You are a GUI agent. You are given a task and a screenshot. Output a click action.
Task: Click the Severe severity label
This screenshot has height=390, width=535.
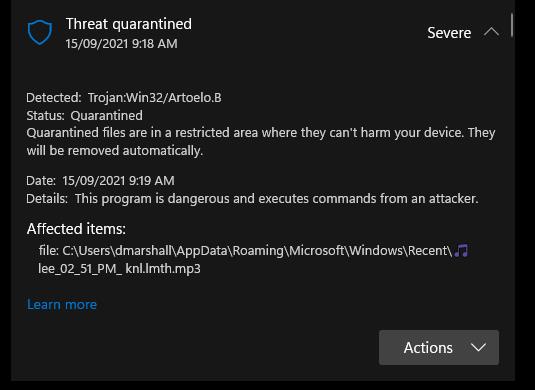click(449, 33)
